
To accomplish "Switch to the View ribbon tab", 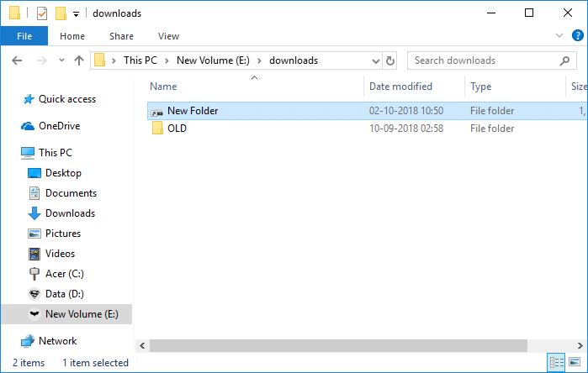I will point(169,36).
